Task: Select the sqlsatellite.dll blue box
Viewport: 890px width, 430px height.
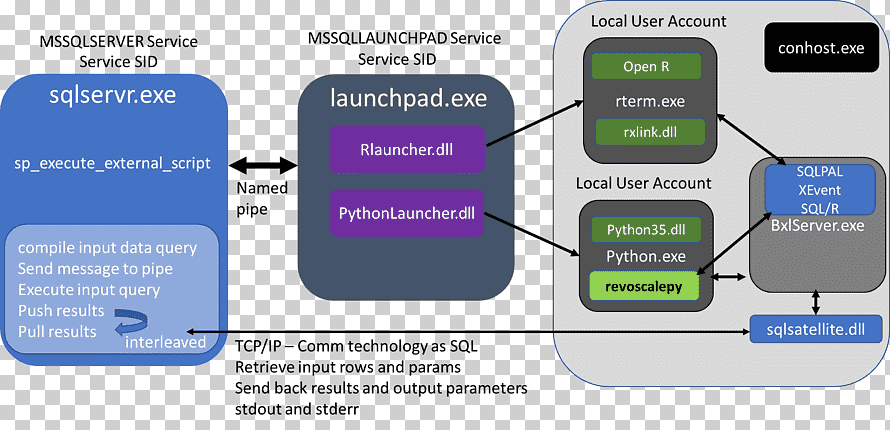Action: point(816,329)
